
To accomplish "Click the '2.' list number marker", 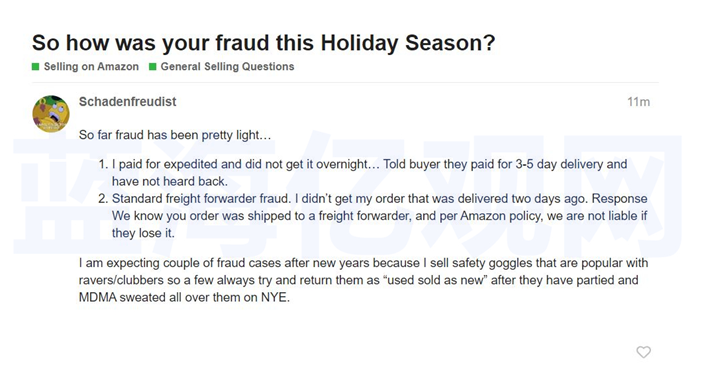I will click(x=103, y=199).
